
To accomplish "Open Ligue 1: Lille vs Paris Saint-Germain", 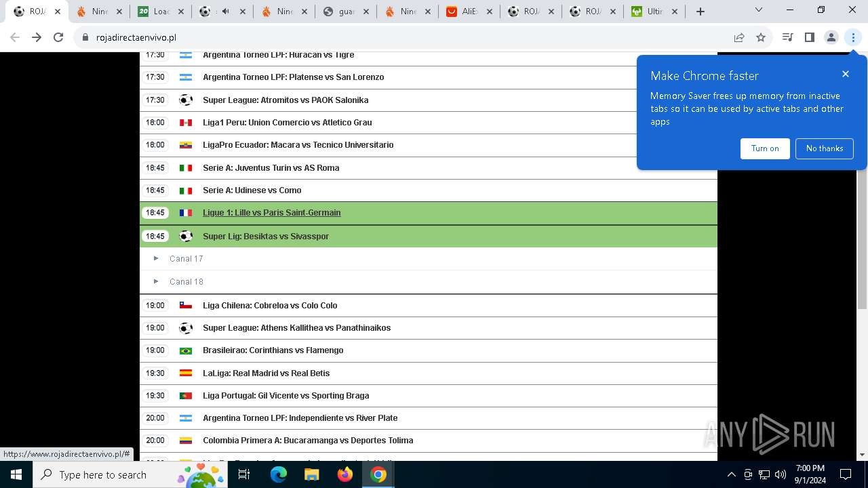I will pos(272,213).
